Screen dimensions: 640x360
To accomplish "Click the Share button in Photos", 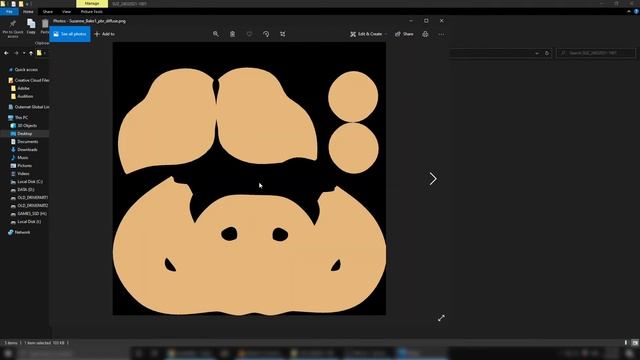I will coord(404,34).
